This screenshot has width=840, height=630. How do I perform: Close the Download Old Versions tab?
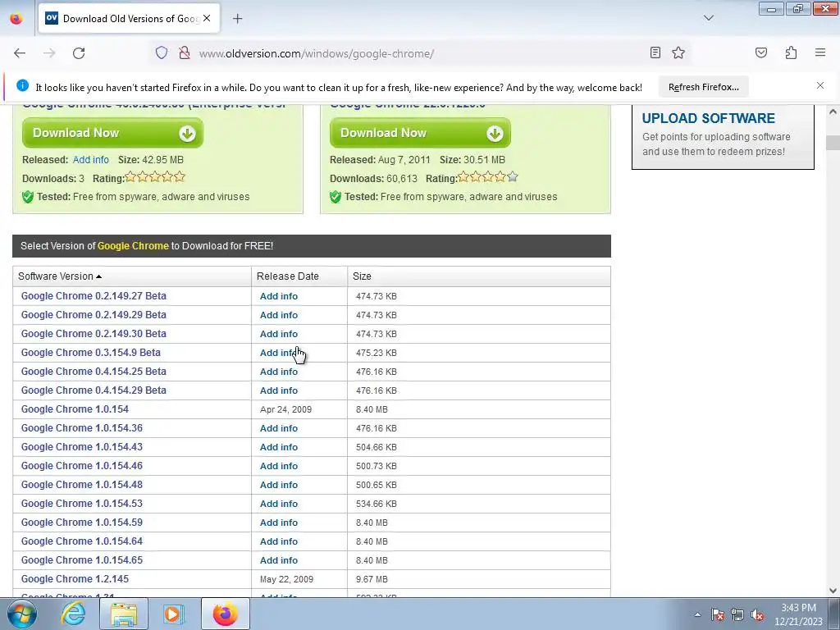pyautogui.click(x=207, y=18)
